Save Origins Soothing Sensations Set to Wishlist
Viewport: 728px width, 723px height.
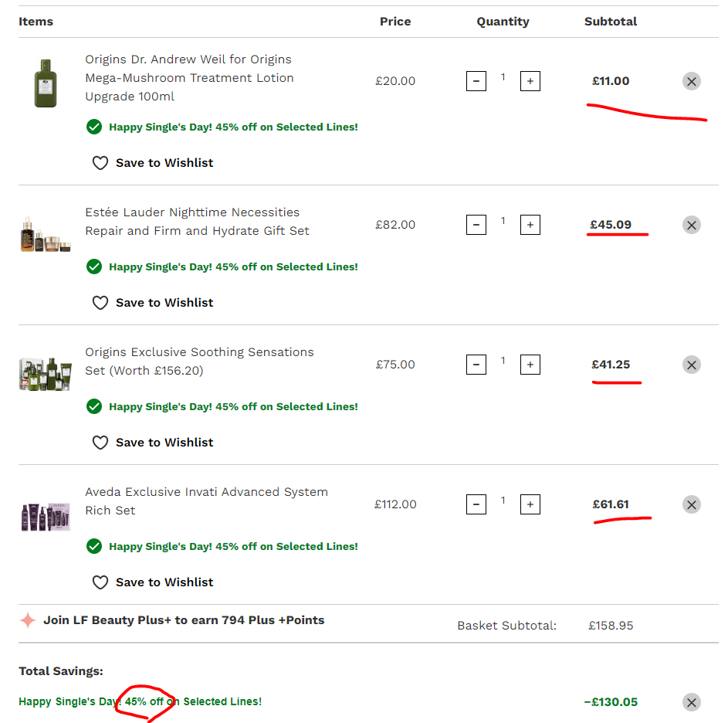tap(164, 443)
